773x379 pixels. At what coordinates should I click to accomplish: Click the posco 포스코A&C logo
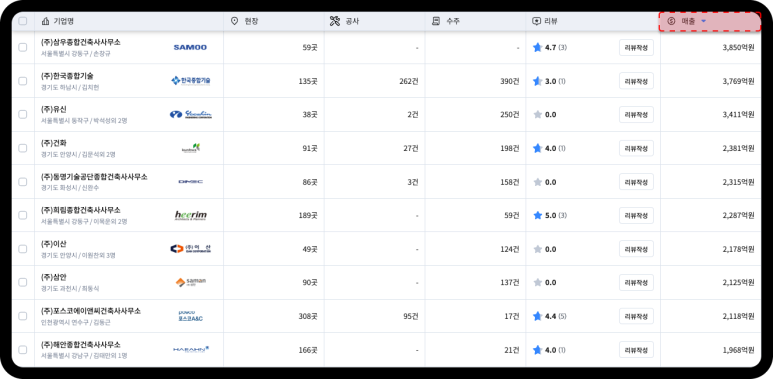point(190,316)
